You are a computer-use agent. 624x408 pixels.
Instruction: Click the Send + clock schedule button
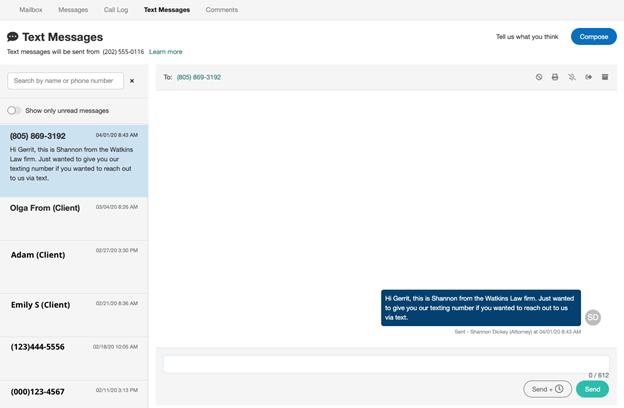click(x=547, y=389)
